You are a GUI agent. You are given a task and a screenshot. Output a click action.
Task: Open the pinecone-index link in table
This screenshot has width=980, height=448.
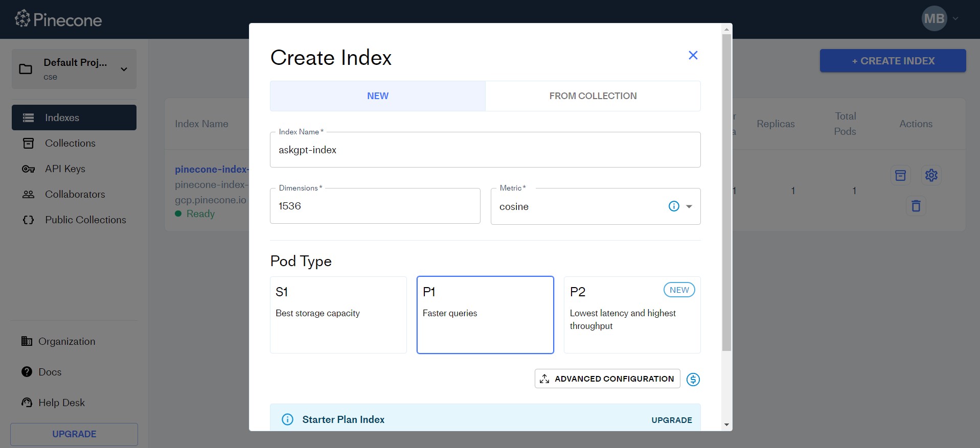click(x=212, y=169)
